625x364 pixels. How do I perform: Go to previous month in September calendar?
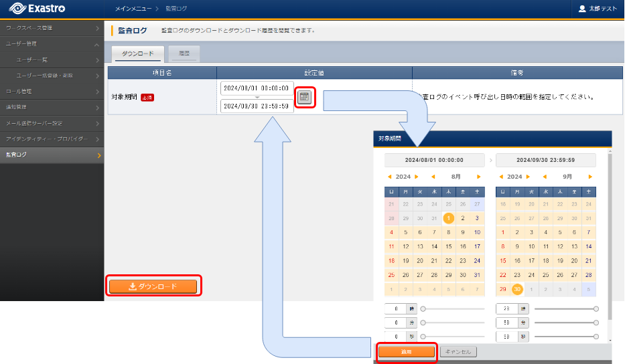click(x=545, y=177)
